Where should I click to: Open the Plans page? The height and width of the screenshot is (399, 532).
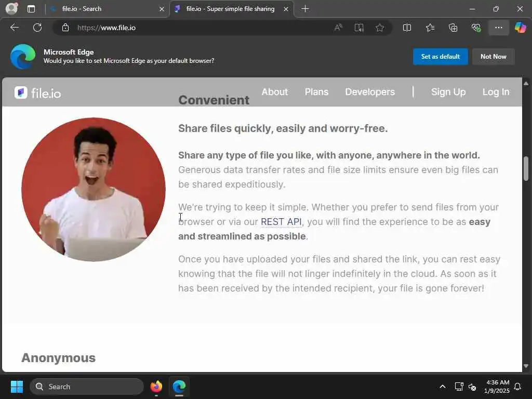pyautogui.click(x=316, y=92)
